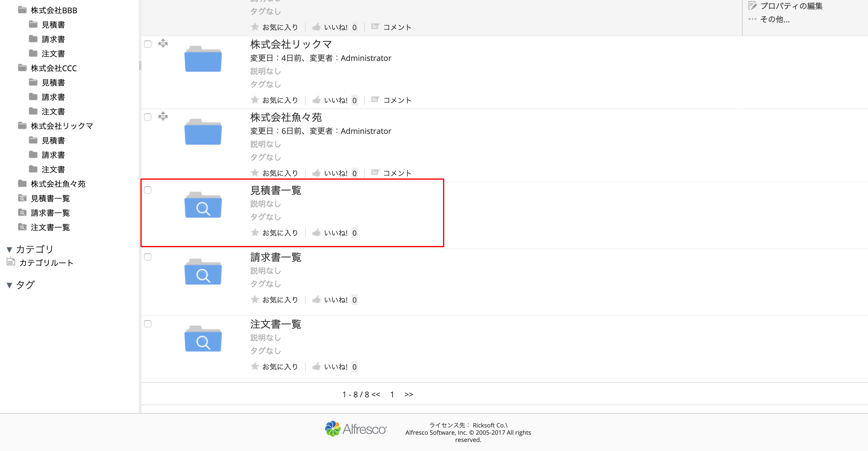Click the カテゴリルート category icon
This screenshot has height=451, width=868.
click(11, 262)
